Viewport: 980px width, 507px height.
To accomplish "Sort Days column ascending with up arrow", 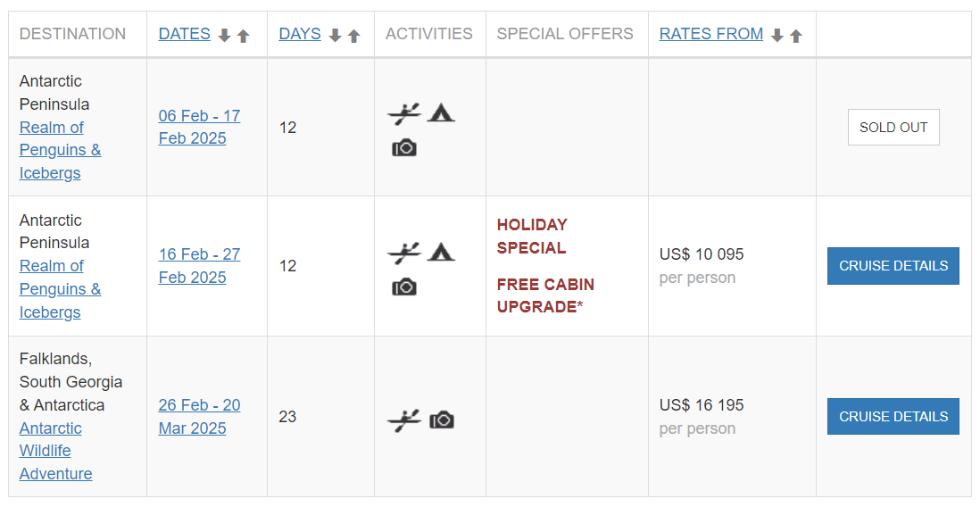I will pyautogui.click(x=353, y=36).
